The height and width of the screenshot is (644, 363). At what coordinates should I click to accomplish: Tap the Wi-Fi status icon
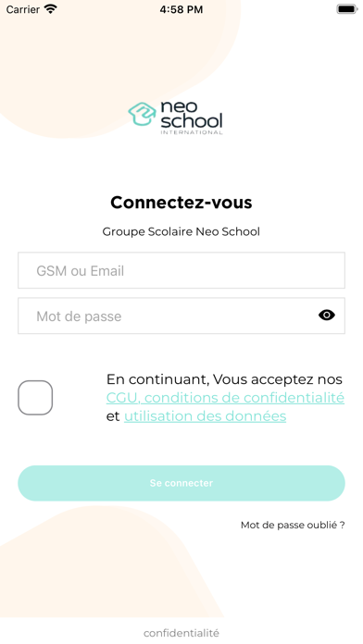(51, 9)
